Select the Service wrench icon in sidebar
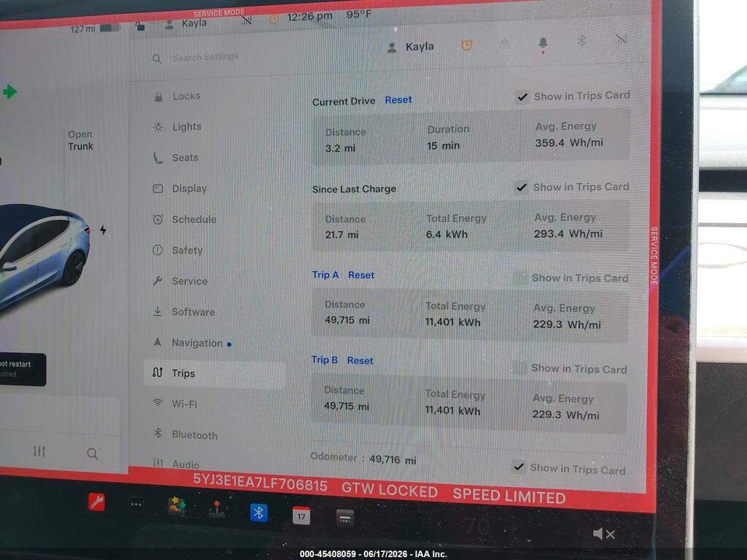This screenshot has height=560, width=747. coord(158,281)
